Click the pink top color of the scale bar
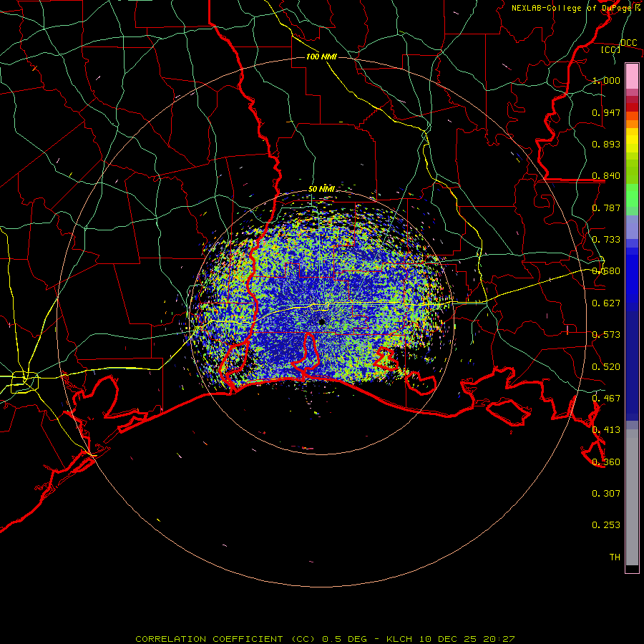 point(632,76)
